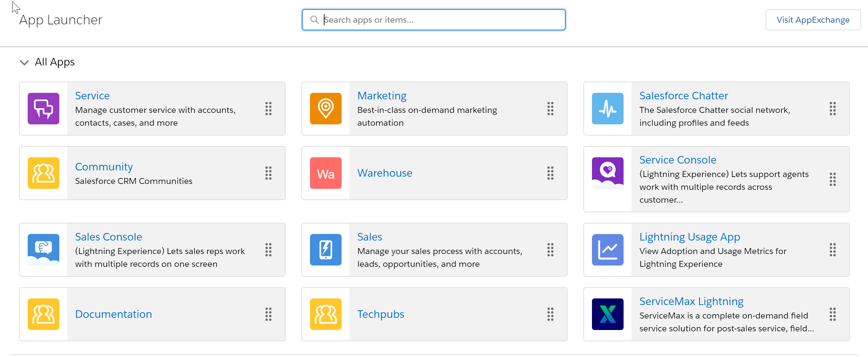The height and width of the screenshot is (357, 868).
Task: Click drag handle on Service Console tile
Action: tap(832, 179)
